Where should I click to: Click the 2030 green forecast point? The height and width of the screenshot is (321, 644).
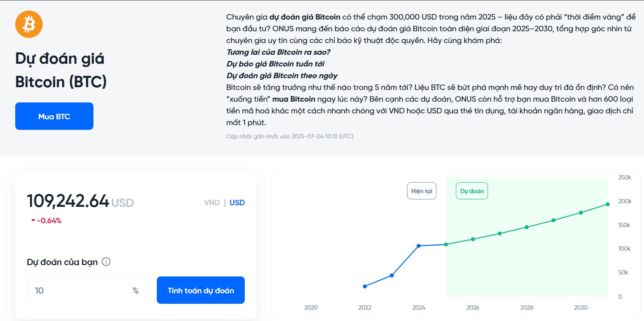581,213
